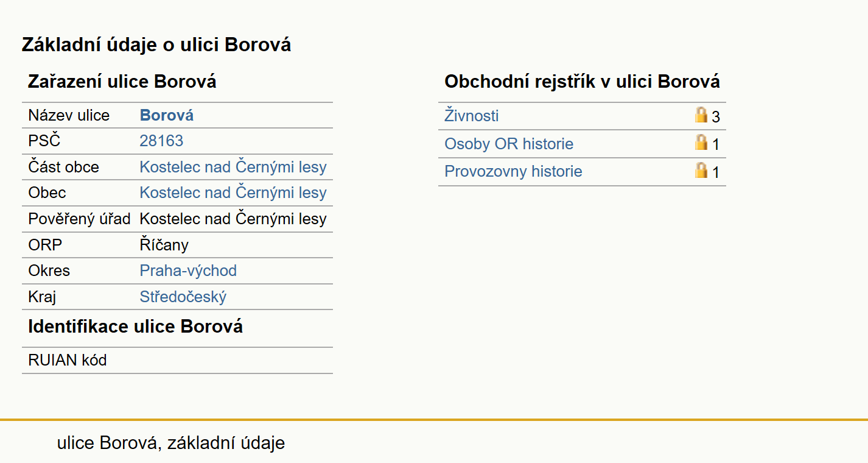Click the Říčany ORP value

point(164,245)
